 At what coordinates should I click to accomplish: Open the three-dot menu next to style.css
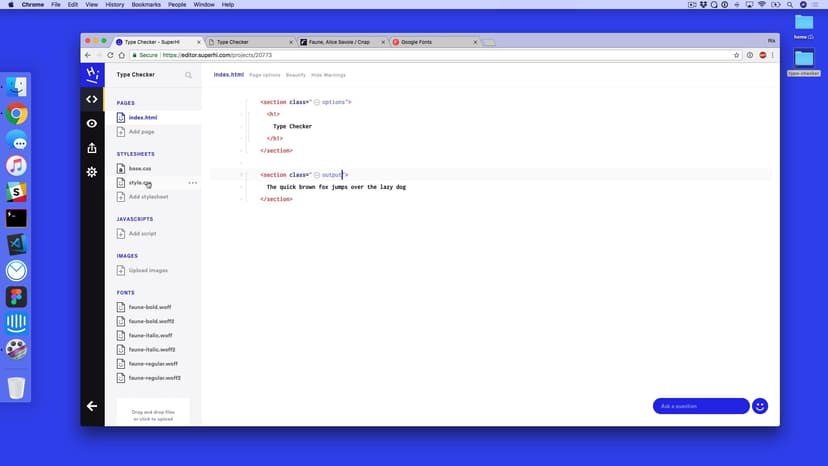pos(192,183)
